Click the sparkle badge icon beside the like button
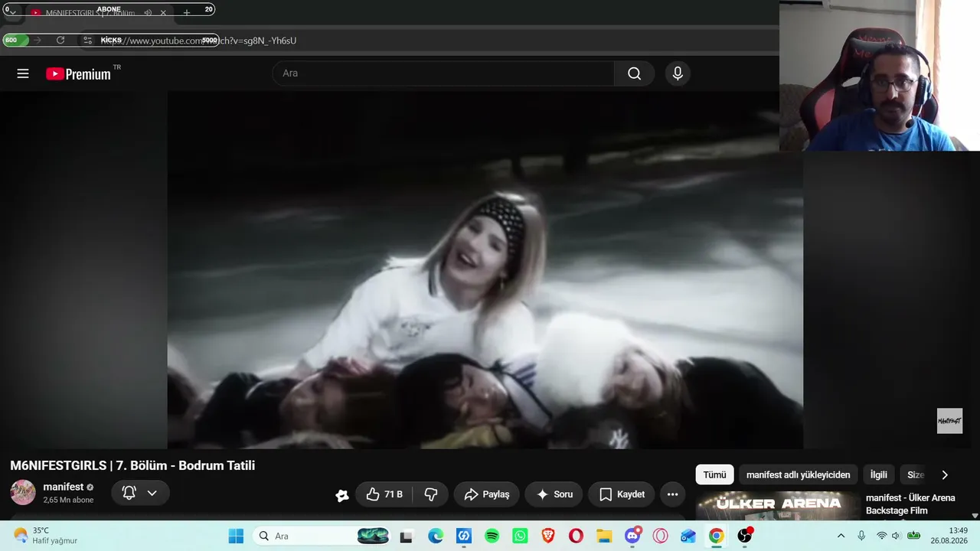The image size is (980, 551). (342, 495)
